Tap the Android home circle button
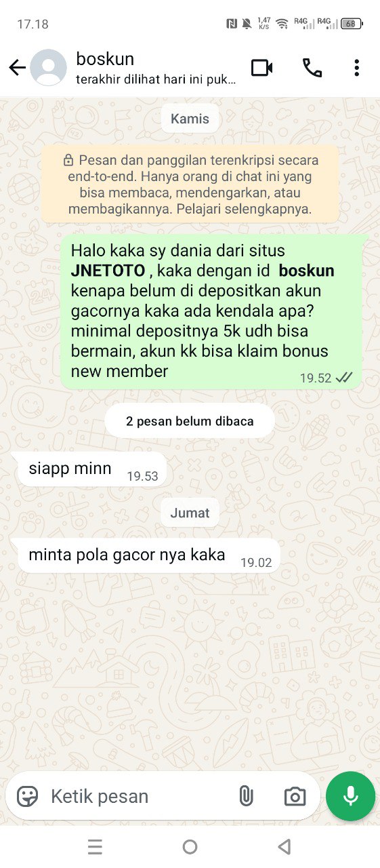 coord(190,846)
